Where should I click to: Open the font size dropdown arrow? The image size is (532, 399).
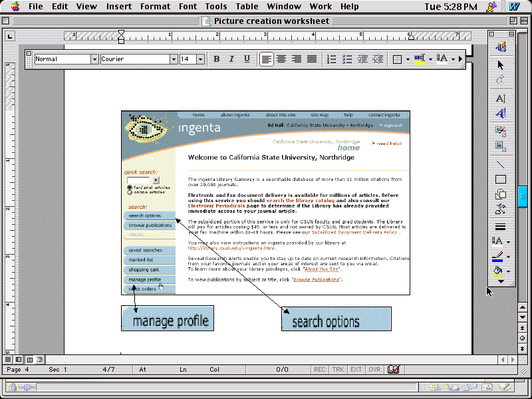pos(201,59)
